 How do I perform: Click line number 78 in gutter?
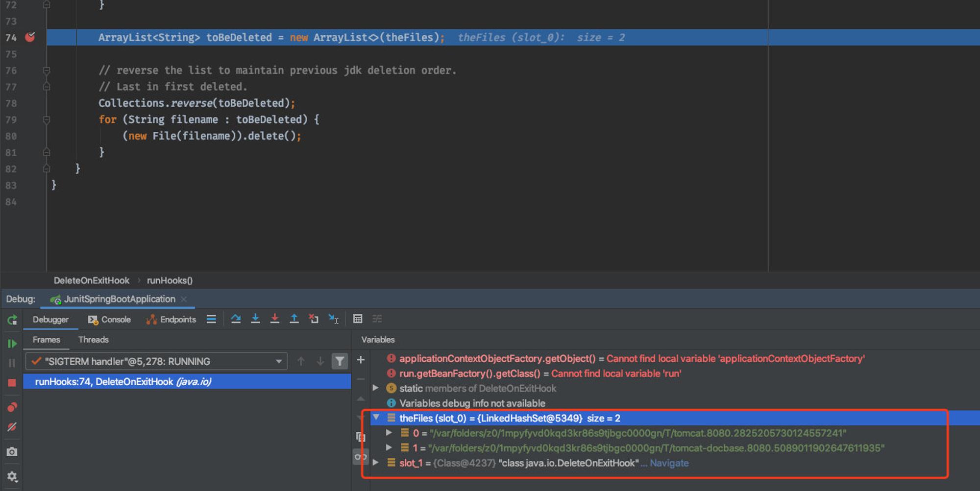tap(11, 103)
